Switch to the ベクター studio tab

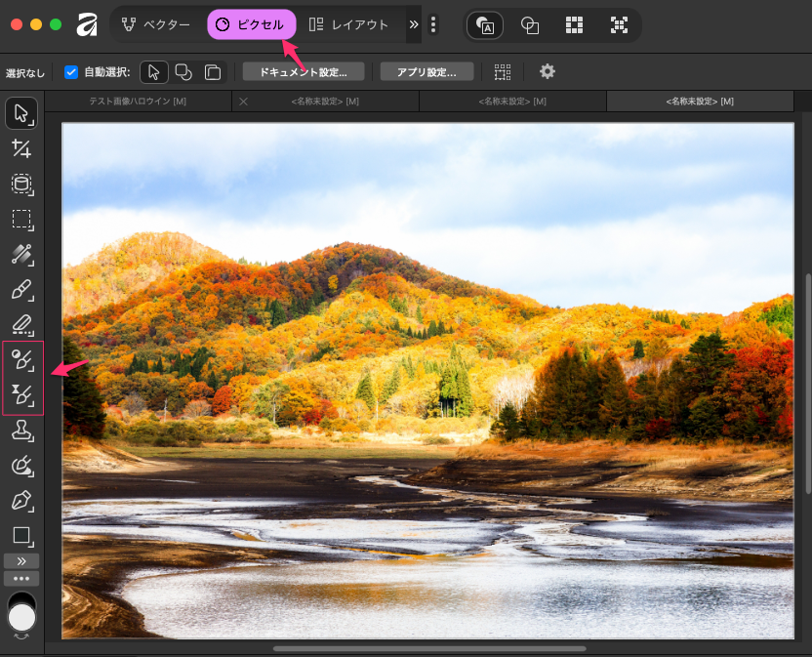[x=156, y=24]
